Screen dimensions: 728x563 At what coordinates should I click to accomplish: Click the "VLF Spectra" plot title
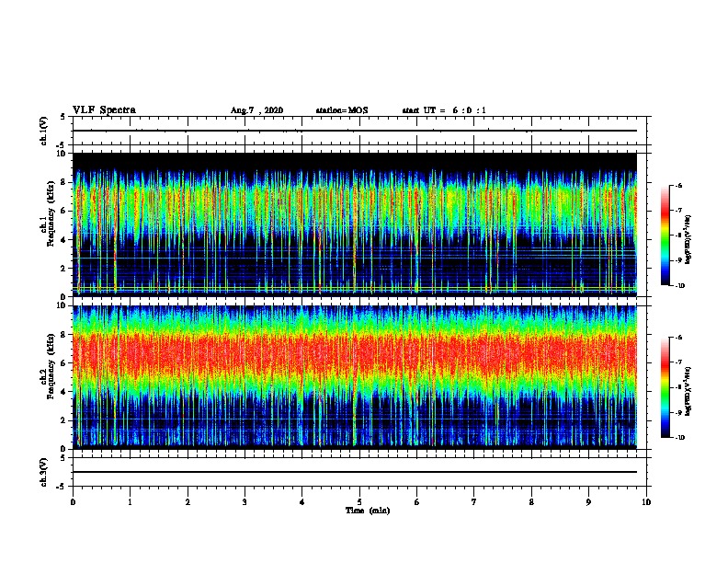coord(104,110)
